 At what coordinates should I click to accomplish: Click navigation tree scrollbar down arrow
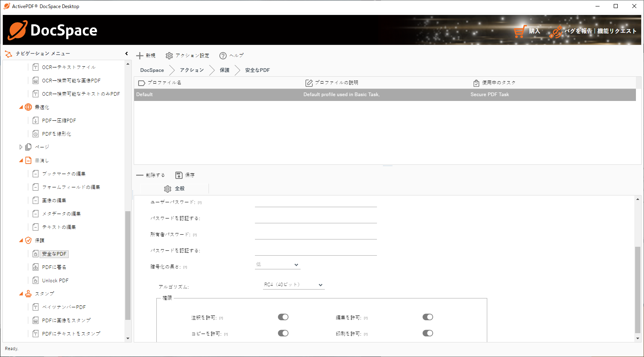click(x=128, y=338)
